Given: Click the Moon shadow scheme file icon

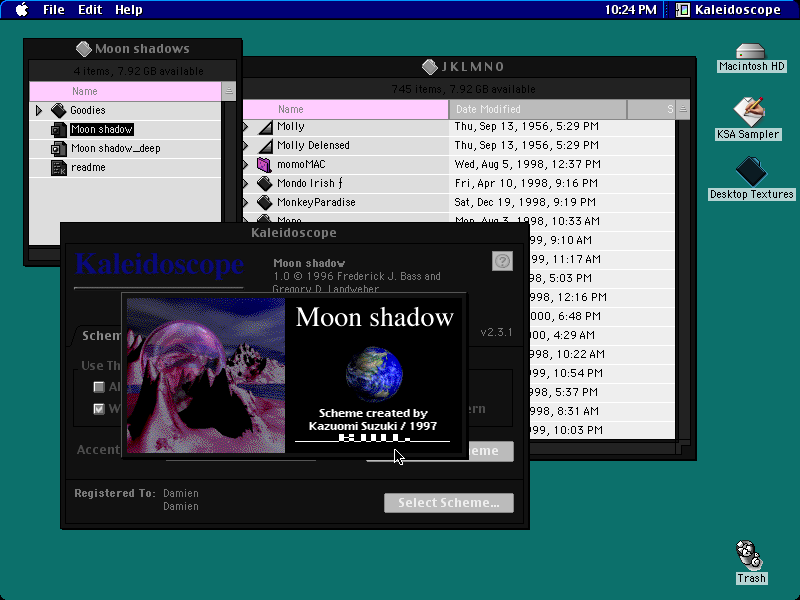Looking at the screenshot, I should 59,130.
